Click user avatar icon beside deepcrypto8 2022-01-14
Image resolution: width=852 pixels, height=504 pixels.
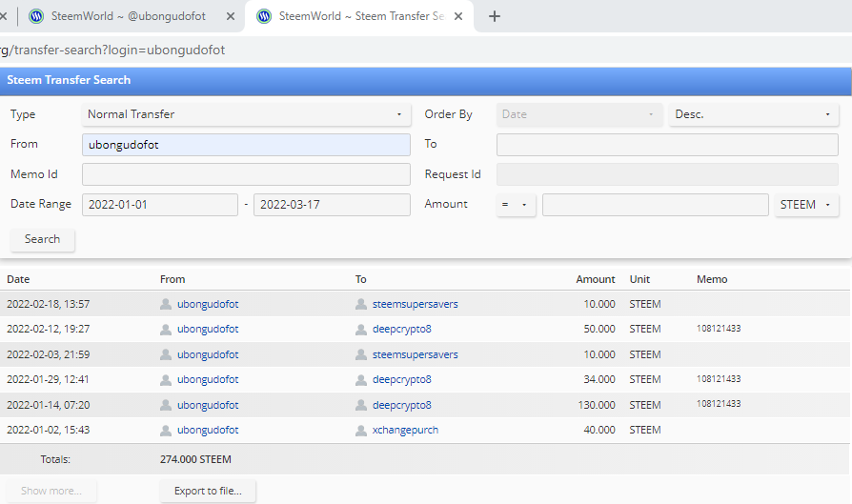tap(361, 405)
